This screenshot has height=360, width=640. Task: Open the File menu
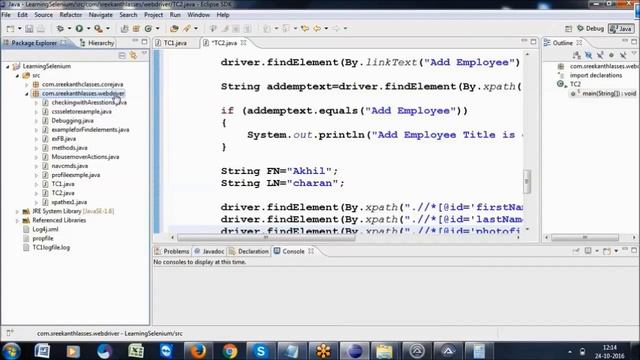point(6,15)
